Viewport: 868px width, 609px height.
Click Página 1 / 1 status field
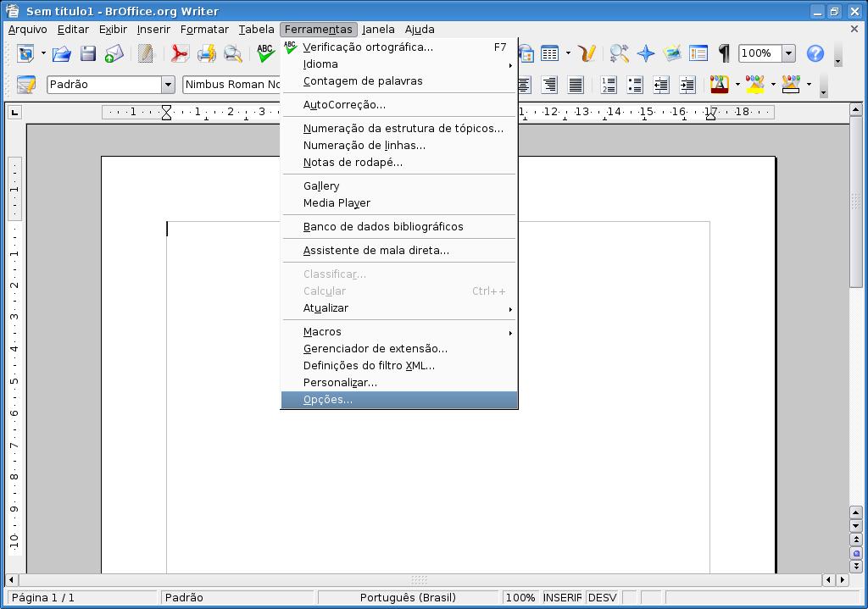coord(82,597)
